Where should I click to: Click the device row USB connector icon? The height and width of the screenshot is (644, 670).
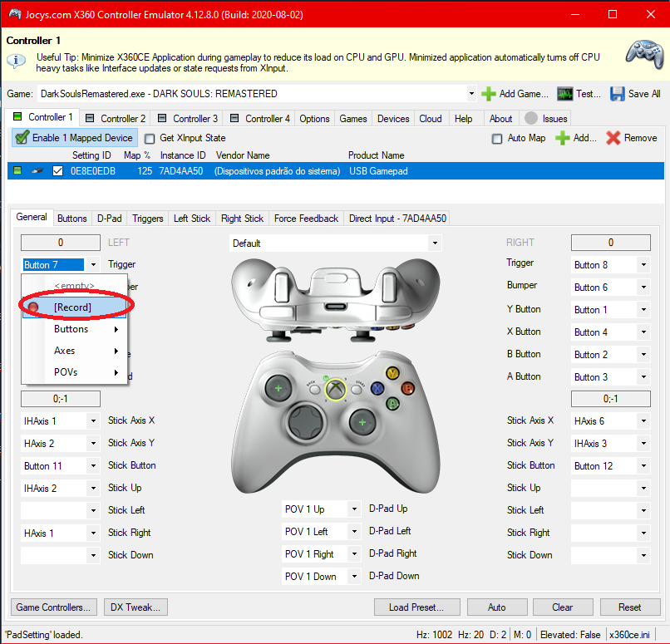[x=37, y=171]
